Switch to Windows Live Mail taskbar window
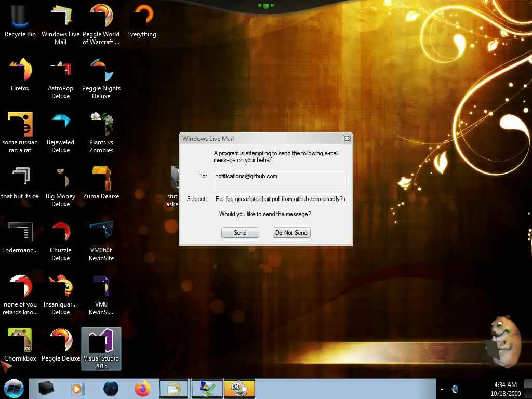532x399 pixels. [174, 389]
